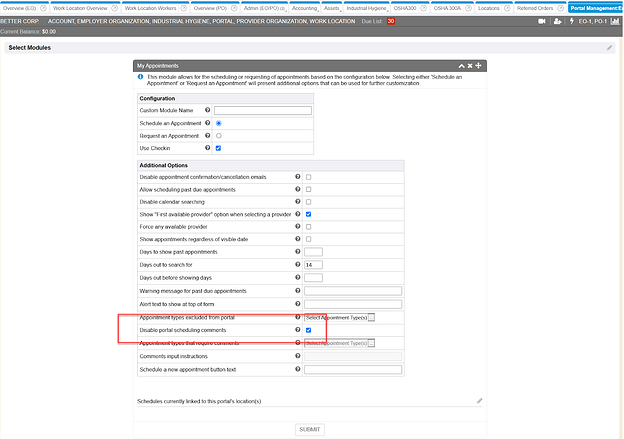Edit schedules linked to portal locations
This screenshot has width=624, height=439.
coord(479,400)
